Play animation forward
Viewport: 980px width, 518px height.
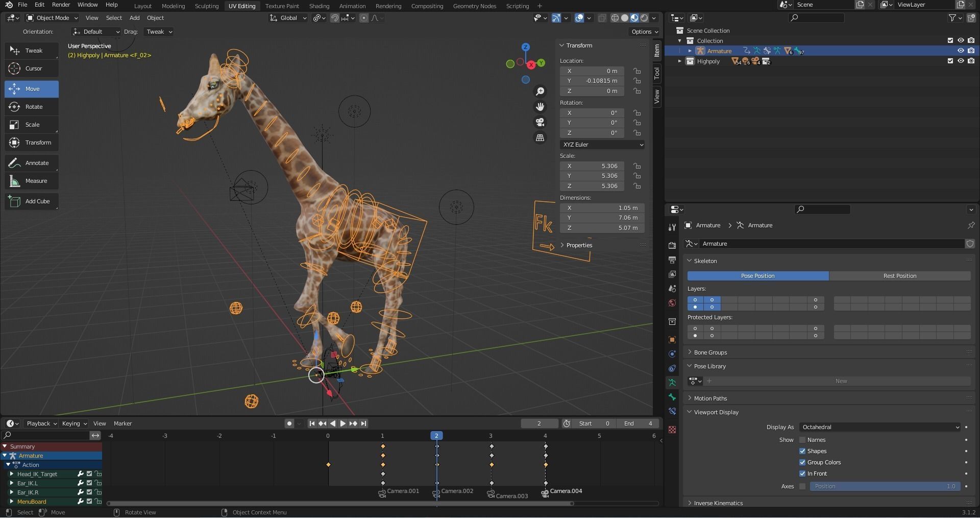343,423
